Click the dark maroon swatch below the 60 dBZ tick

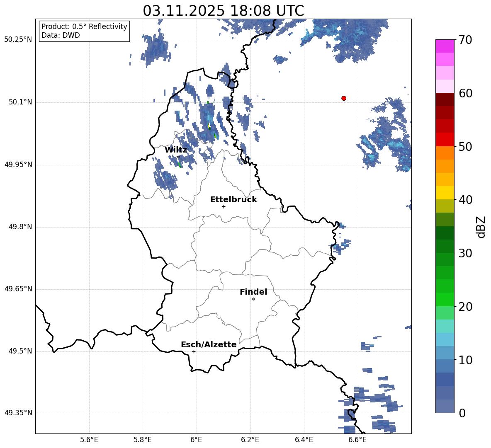(445, 99)
